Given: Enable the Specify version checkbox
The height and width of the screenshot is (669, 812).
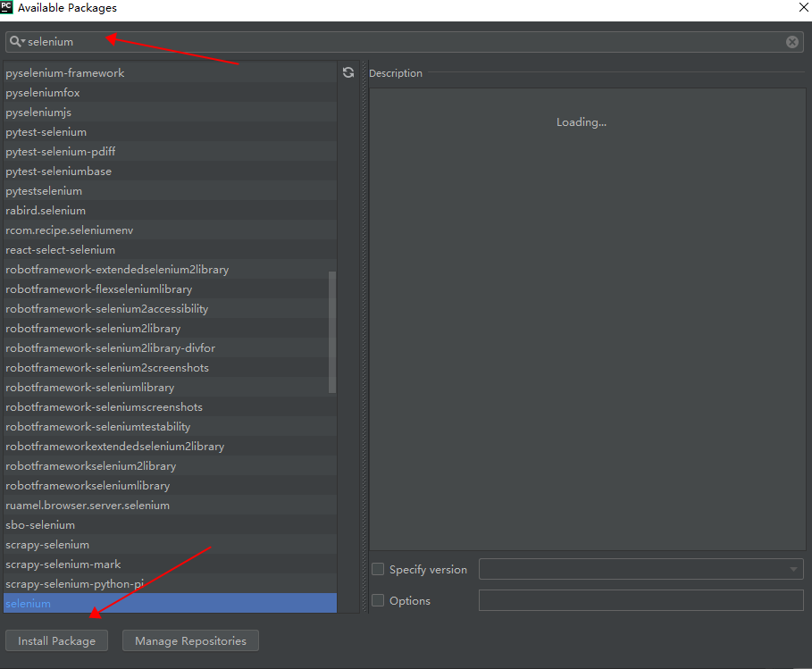Looking at the screenshot, I should [378, 569].
